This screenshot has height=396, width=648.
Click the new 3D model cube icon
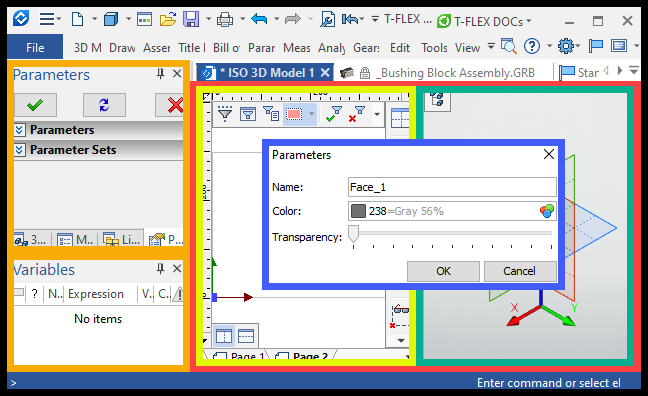[111, 19]
